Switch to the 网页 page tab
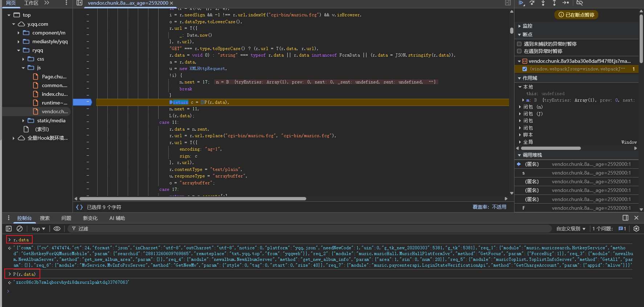The image size is (644, 307). pyautogui.click(x=11, y=3)
